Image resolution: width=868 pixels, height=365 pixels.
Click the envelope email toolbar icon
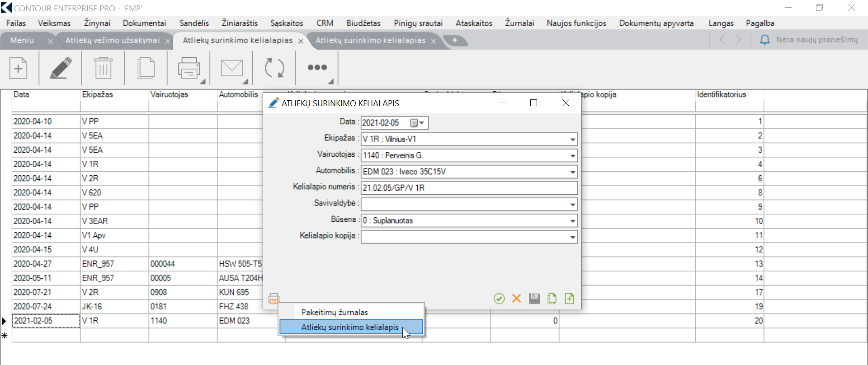point(231,68)
